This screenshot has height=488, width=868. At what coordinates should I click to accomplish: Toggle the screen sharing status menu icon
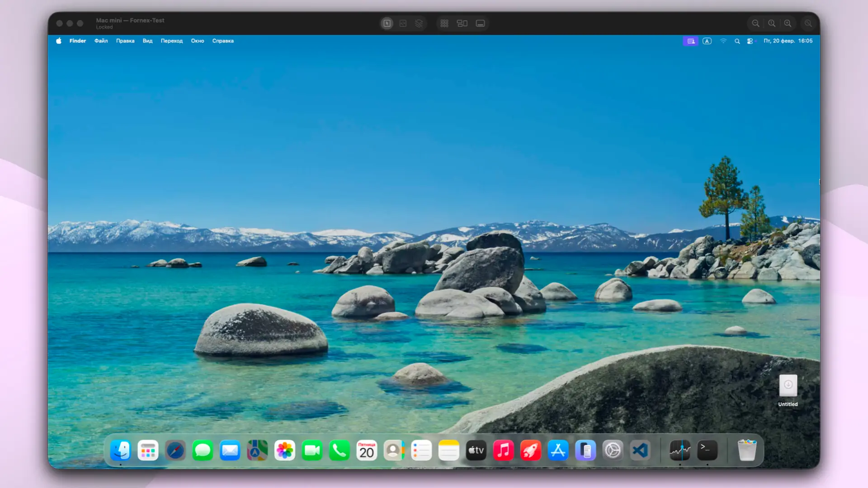pyautogui.click(x=690, y=41)
